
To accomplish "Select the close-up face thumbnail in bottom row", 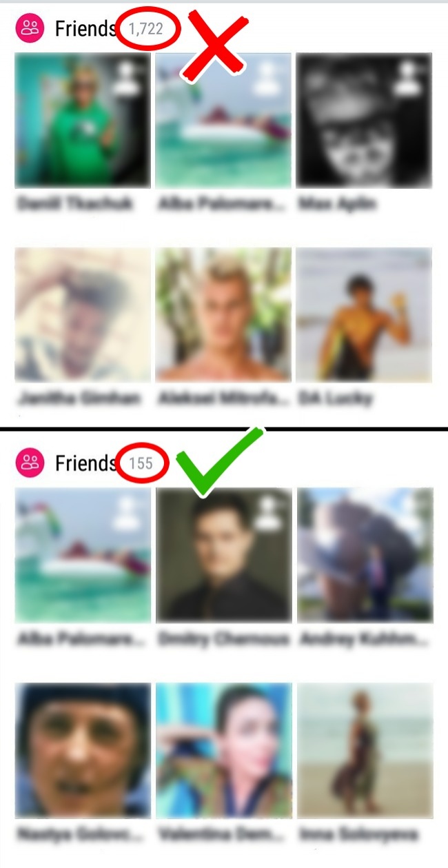I will [x=83, y=751].
